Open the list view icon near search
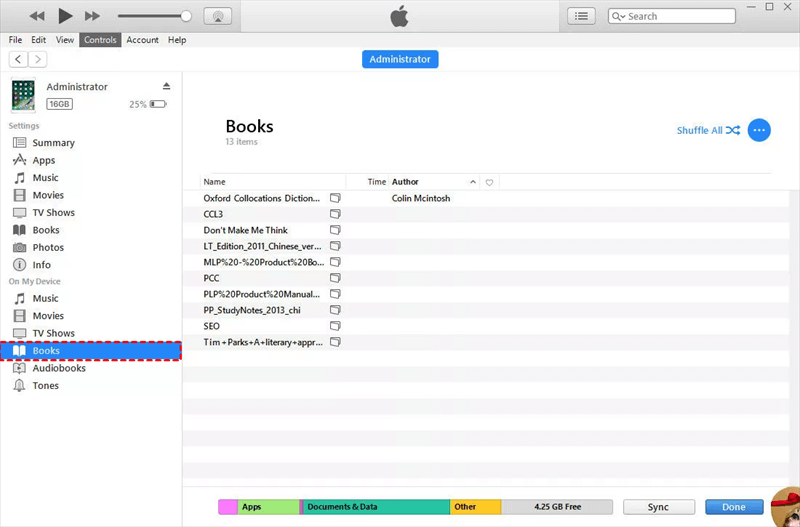This screenshot has width=800, height=527. 581,16
